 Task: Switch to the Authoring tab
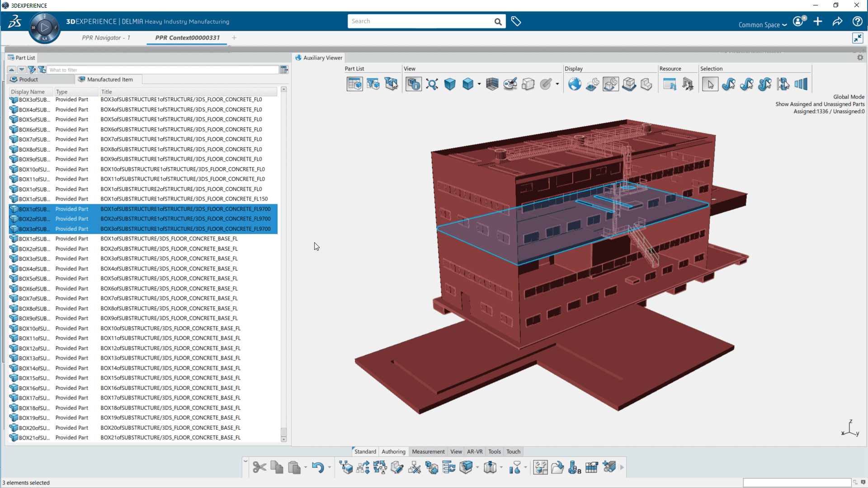tap(393, 451)
